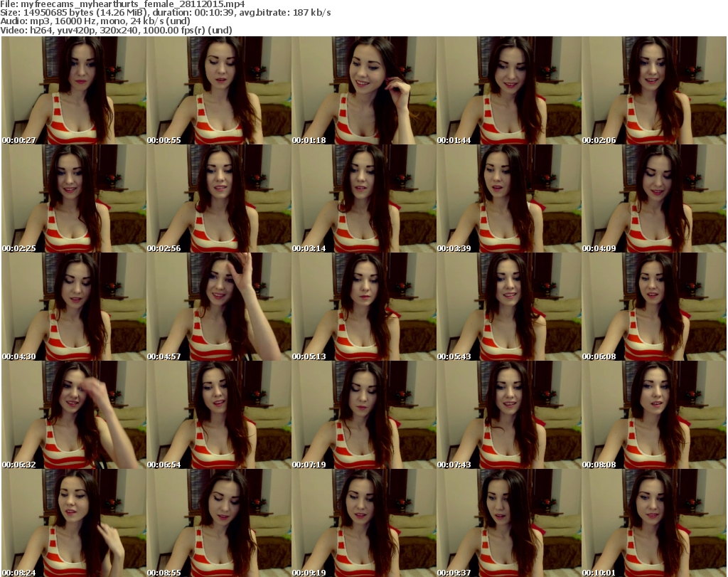Image resolution: width=728 pixels, height=577 pixels.
Task: Select the 00:02:06 frame thumbnail
Action: pyautogui.click(x=654, y=90)
